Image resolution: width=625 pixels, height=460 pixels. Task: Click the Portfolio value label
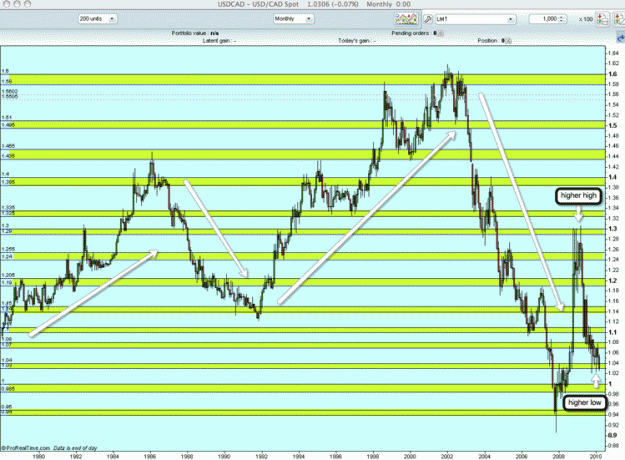[189, 33]
